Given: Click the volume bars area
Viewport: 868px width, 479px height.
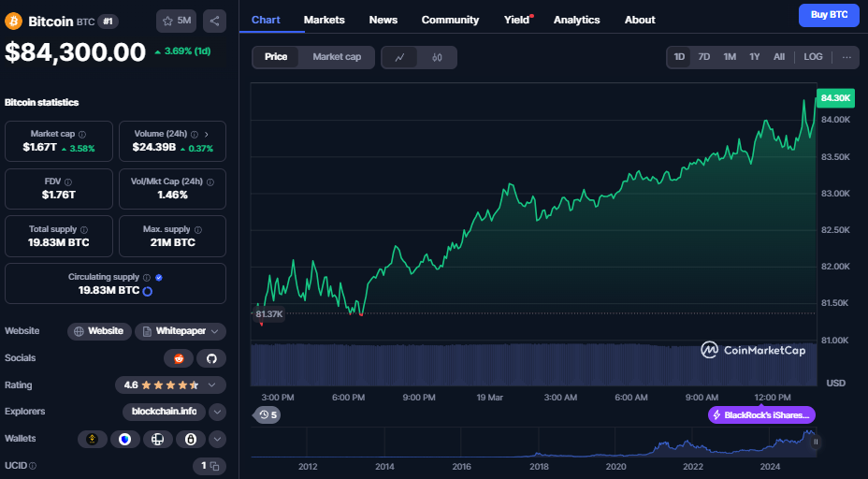Looking at the screenshot, I should [534, 365].
